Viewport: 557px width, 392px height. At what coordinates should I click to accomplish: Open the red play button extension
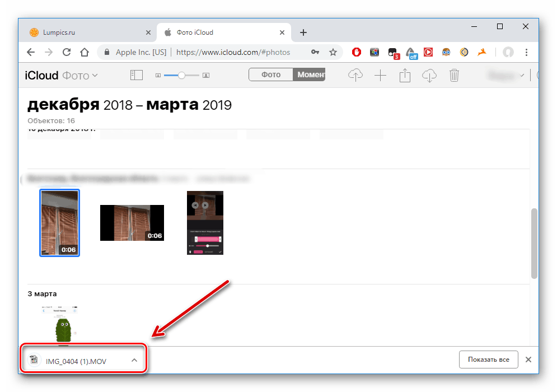click(428, 52)
